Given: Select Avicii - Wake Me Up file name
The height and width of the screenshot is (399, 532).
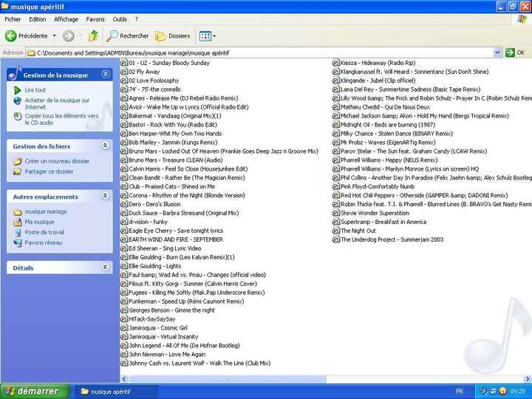Looking at the screenshot, I should point(188,107).
